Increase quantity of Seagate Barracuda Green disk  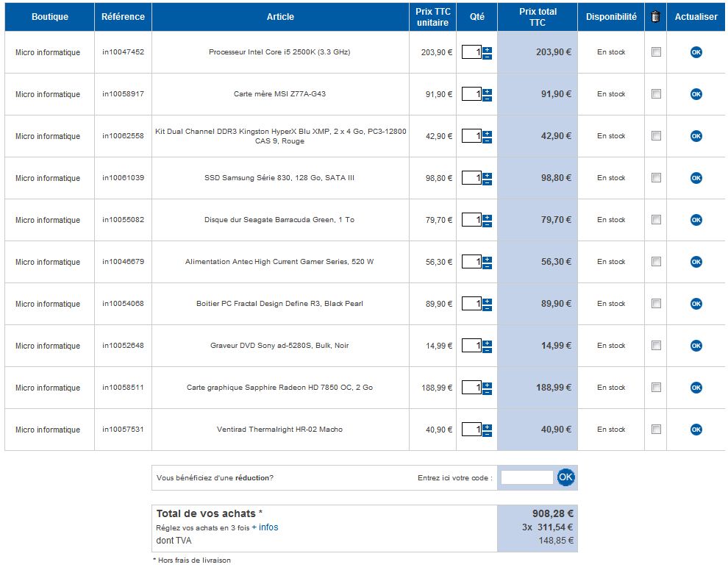[x=487, y=217]
